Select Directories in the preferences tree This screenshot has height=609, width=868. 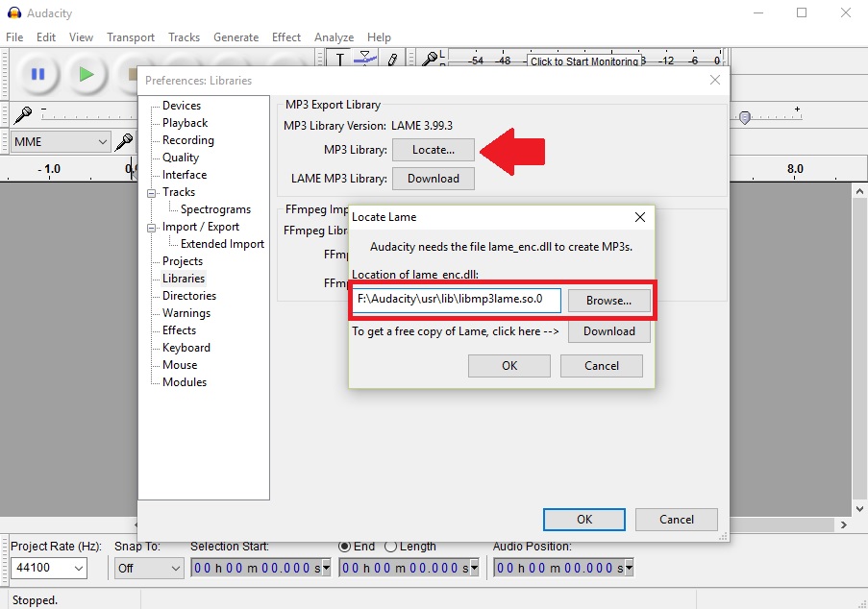click(189, 296)
